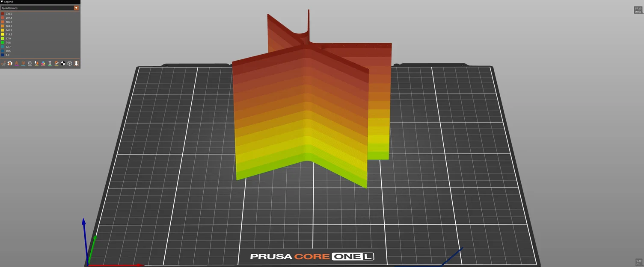Screen dimensions: 644x267
Task: Toggle color changes icon
Action: [x=43, y=63]
